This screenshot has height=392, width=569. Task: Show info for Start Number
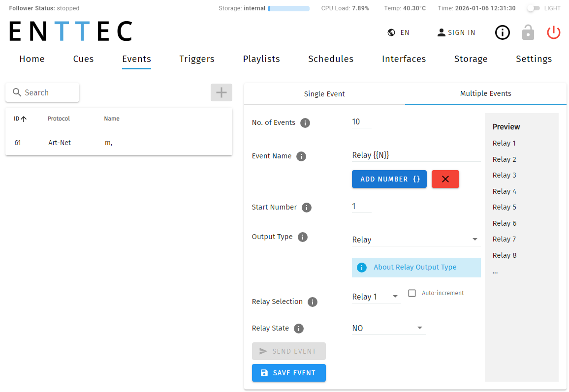[307, 208]
